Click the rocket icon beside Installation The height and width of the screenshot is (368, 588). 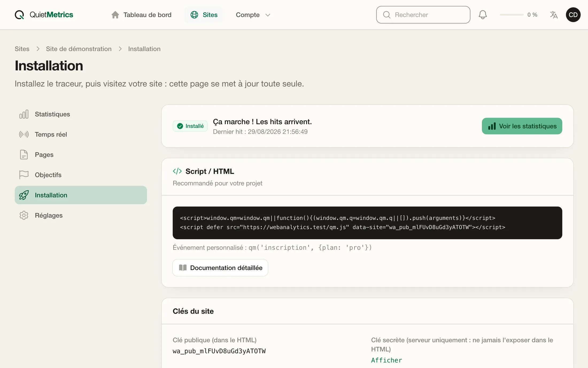[24, 195]
